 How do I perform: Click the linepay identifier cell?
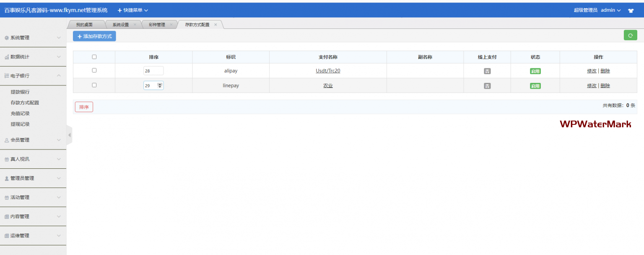(231, 86)
